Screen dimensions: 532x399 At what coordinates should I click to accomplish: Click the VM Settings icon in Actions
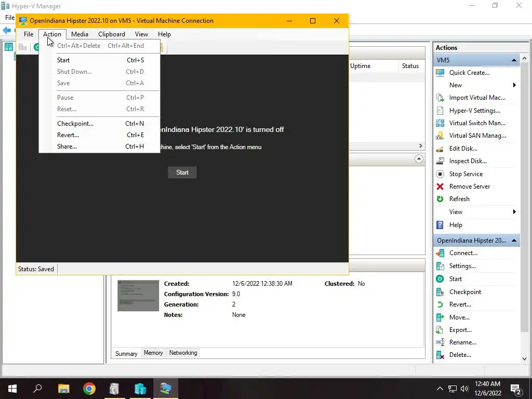click(x=440, y=266)
